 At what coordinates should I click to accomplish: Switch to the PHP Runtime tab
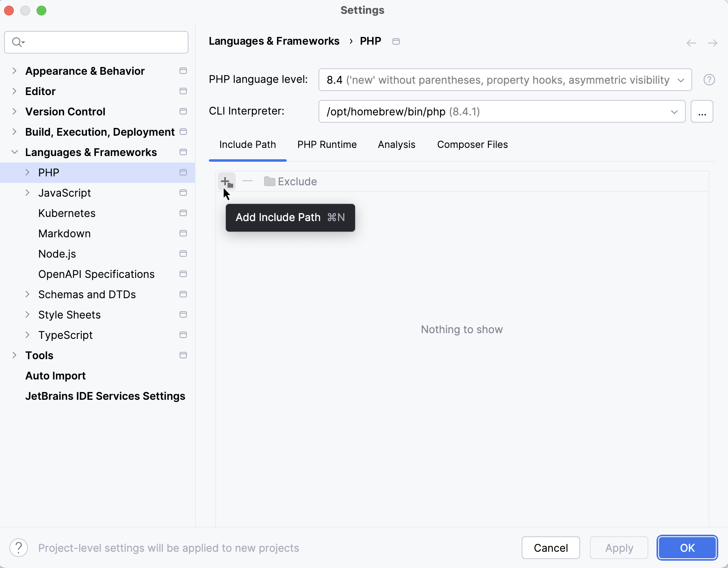tap(327, 145)
